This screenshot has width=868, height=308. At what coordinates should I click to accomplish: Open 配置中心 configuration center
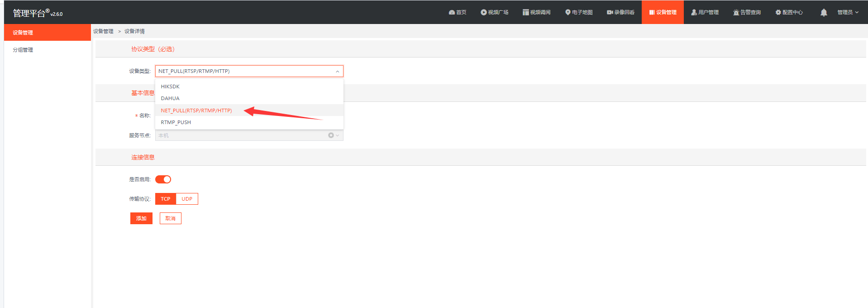pos(789,12)
